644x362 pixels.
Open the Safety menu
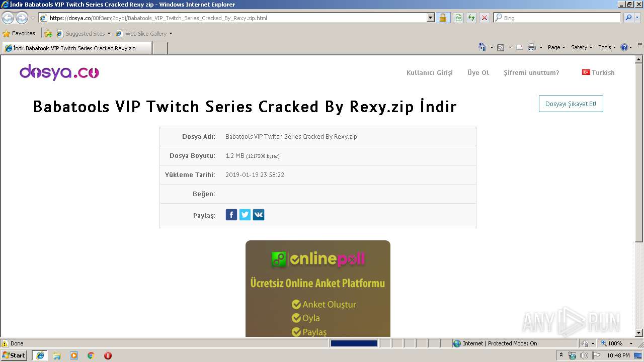pos(582,47)
